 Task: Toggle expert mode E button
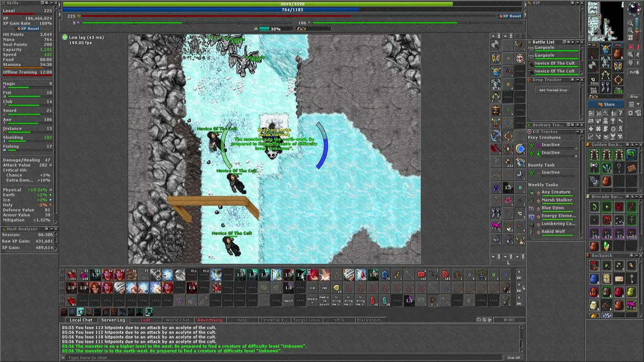click(638, 62)
